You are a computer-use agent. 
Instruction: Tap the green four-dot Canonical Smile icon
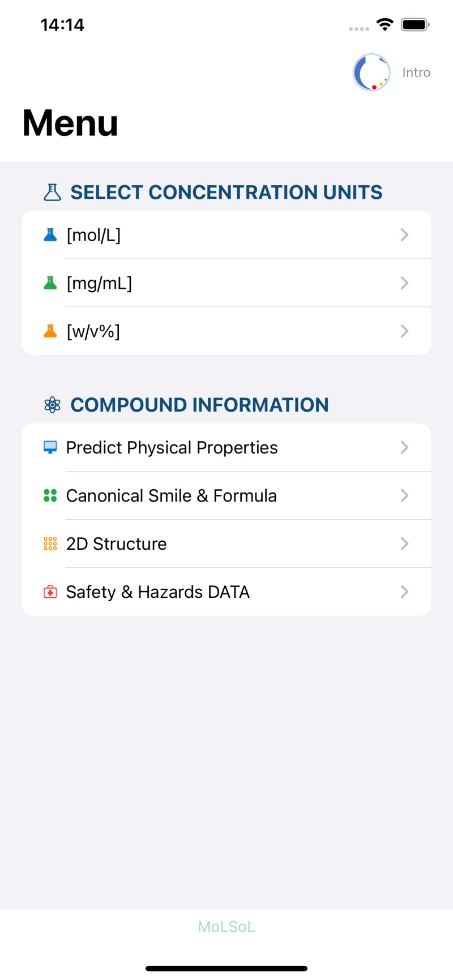(50, 495)
